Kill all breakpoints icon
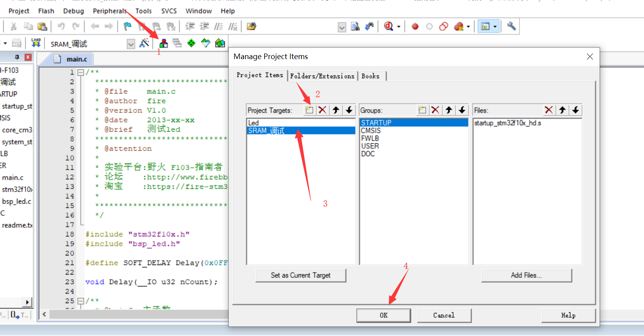644x336 pixels. (459, 27)
